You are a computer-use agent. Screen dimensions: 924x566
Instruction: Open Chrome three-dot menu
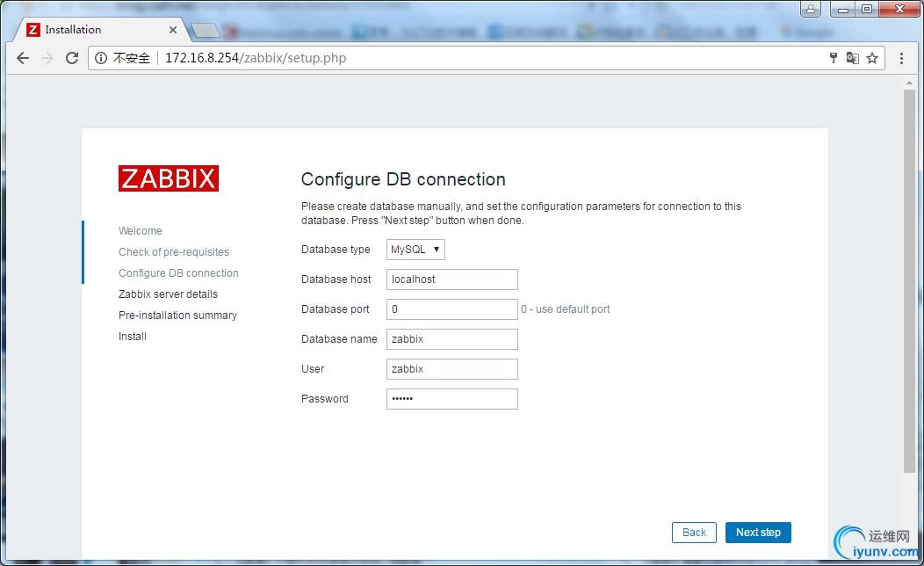pyautogui.click(x=902, y=58)
